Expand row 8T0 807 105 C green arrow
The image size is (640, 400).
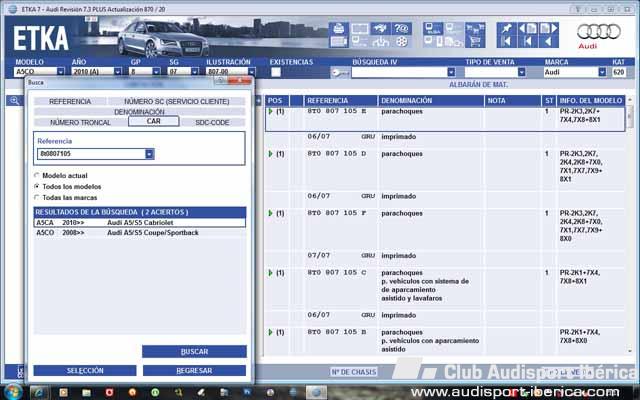pos(270,273)
